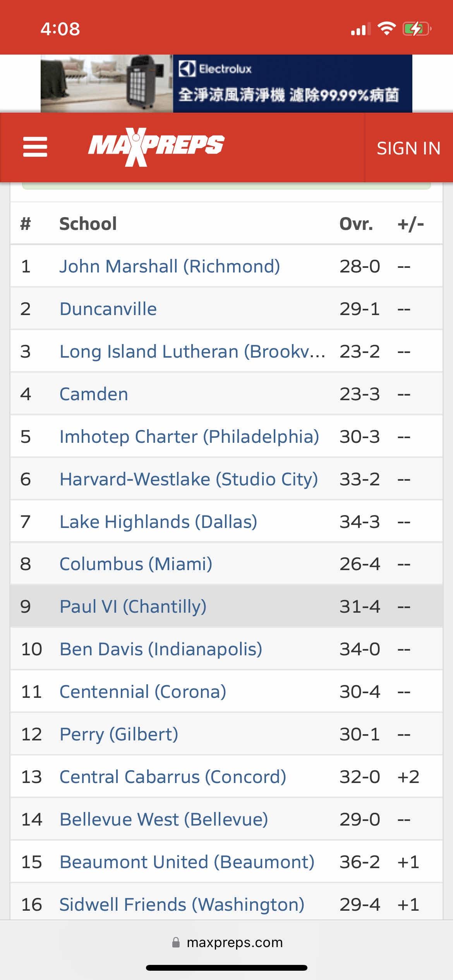Tap the School column header
Image resolution: width=453 pixels, height=980 pixels.
coord(88,224)
